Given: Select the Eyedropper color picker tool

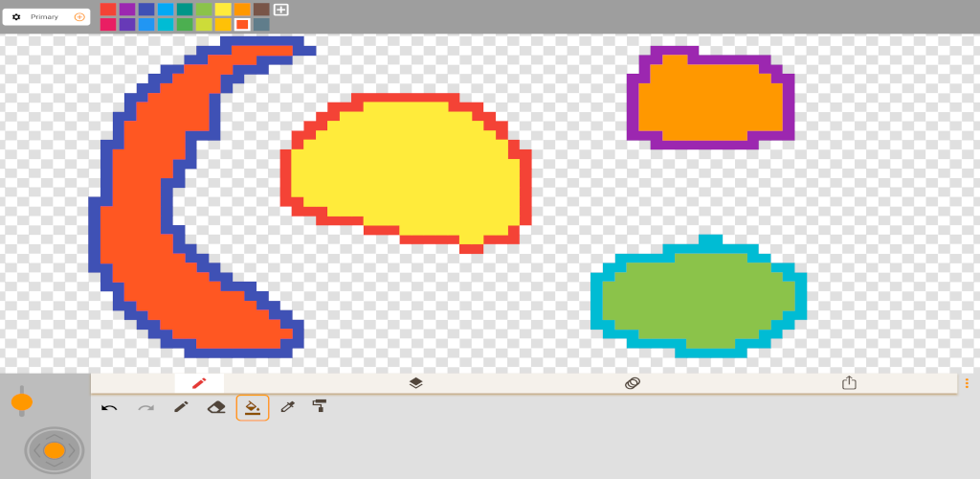Looking at the screenshot, I should click(287, 408).
